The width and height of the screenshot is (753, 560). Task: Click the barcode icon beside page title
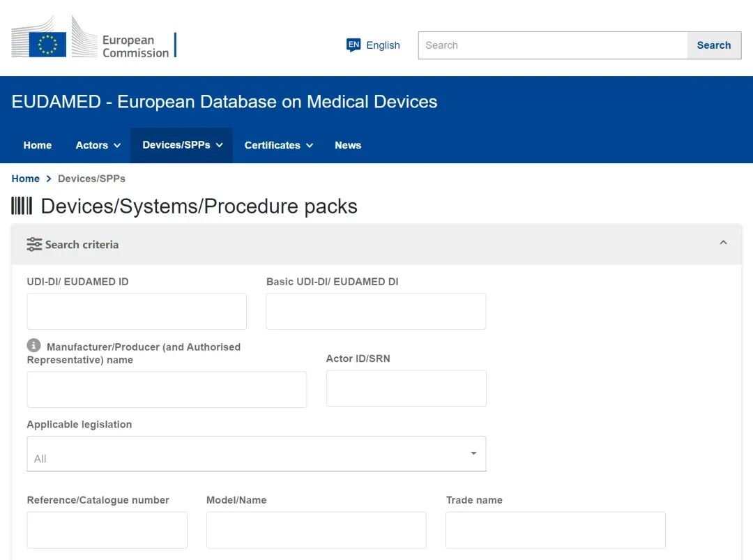pos(22,206)
